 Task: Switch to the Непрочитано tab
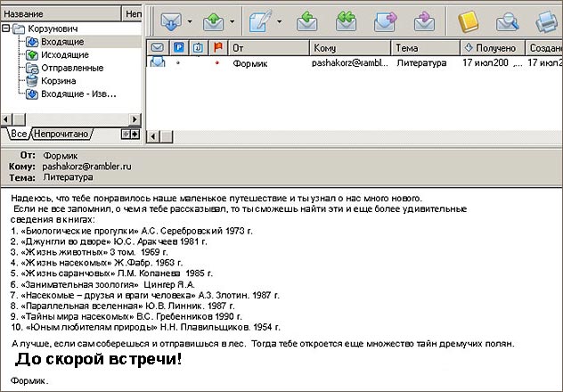(61, 134)
